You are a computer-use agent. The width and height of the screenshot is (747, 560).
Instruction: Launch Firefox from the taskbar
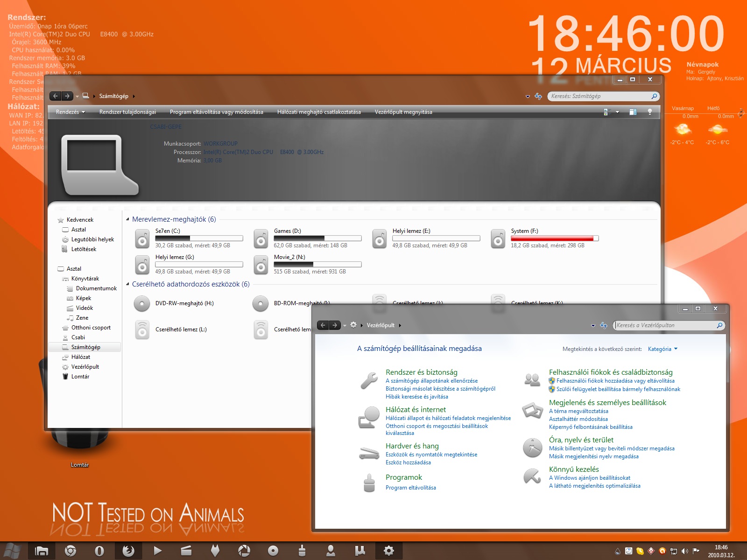click(x=128, y=551)
